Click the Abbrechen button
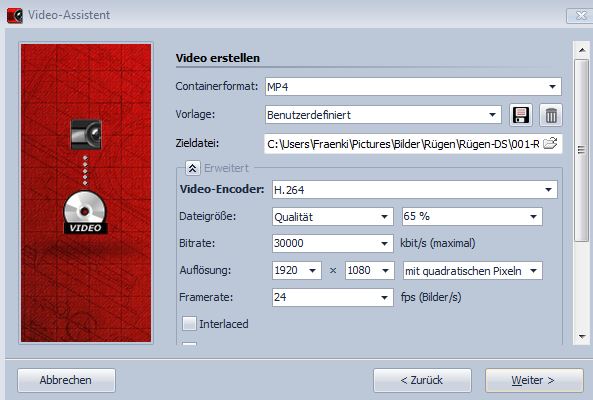Screen dimensions: 593x400 (66, 380)
